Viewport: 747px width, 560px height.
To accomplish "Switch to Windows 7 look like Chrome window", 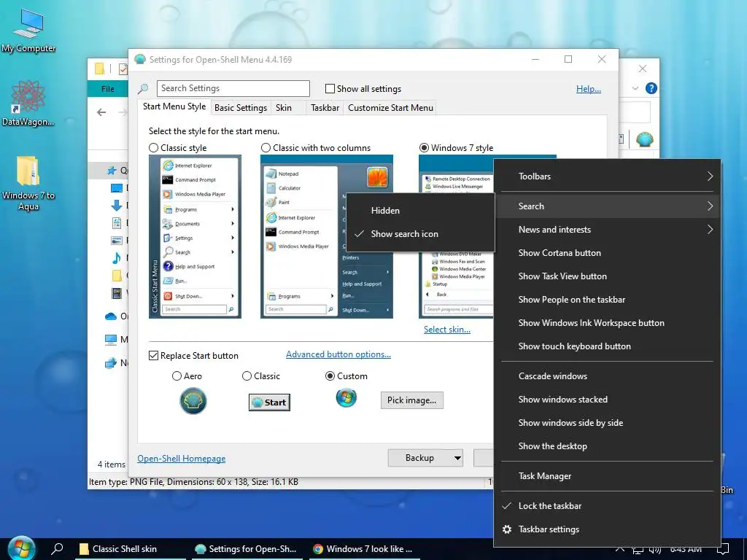I will tap(365, 549).
